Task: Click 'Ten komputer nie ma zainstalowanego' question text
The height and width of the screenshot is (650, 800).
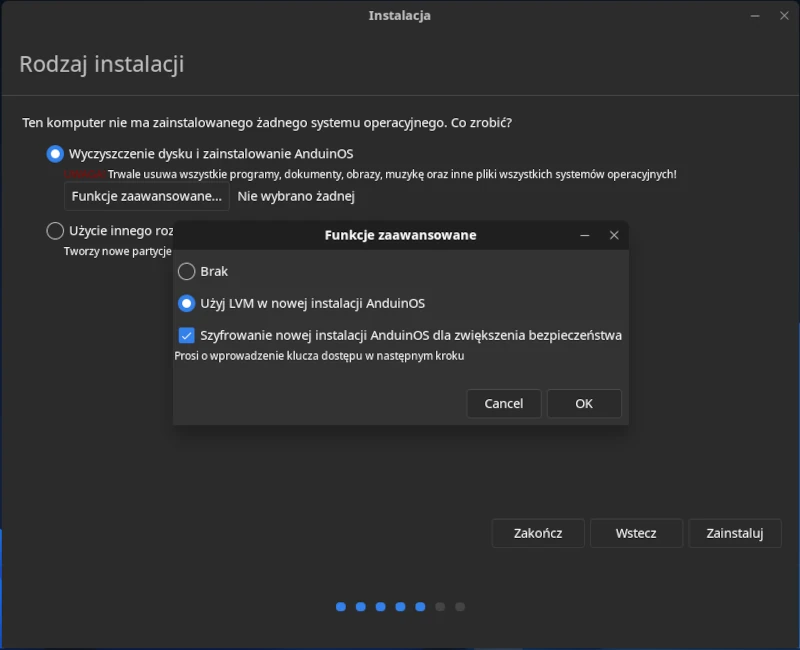Action: pos(267,123)
